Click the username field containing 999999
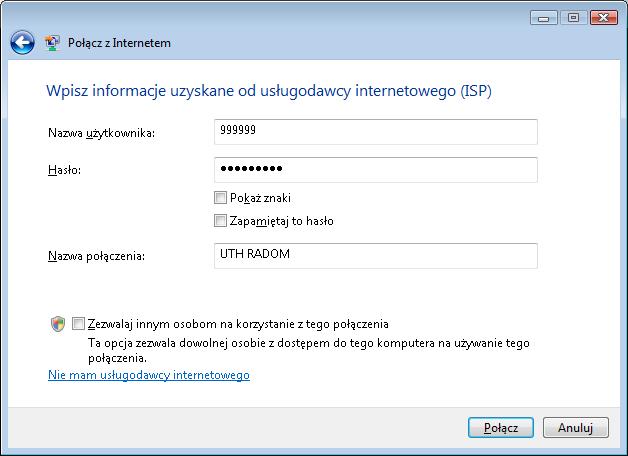Image resolution: width=628 pixels, height=456 pixels. pyautogui.click(x=375, y=132)
